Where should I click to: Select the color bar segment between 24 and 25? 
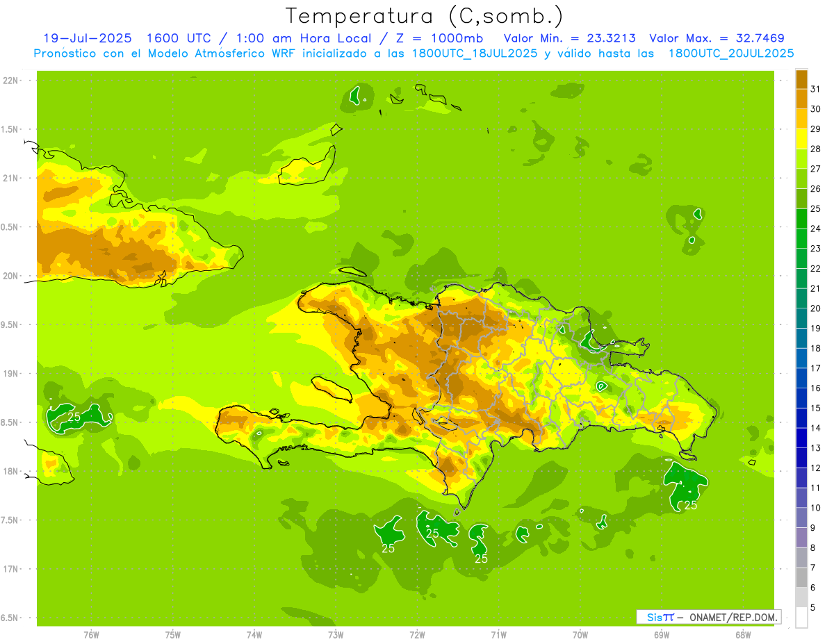click(x=801, y=219)
